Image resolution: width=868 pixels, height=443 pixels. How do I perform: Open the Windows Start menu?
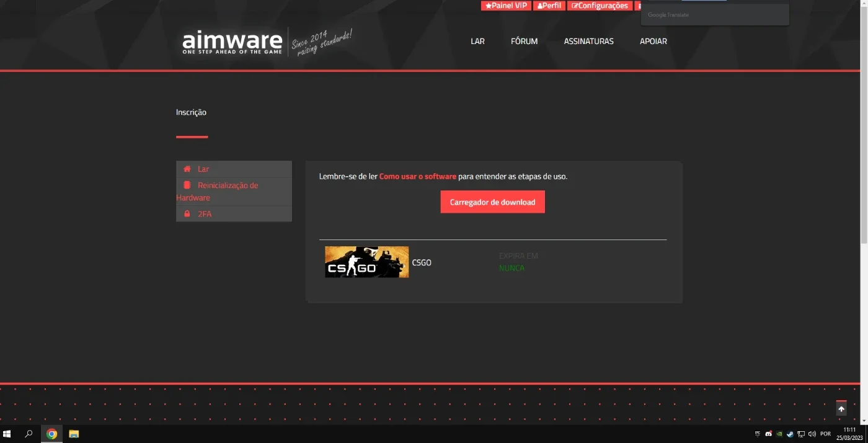click(7, 434)
